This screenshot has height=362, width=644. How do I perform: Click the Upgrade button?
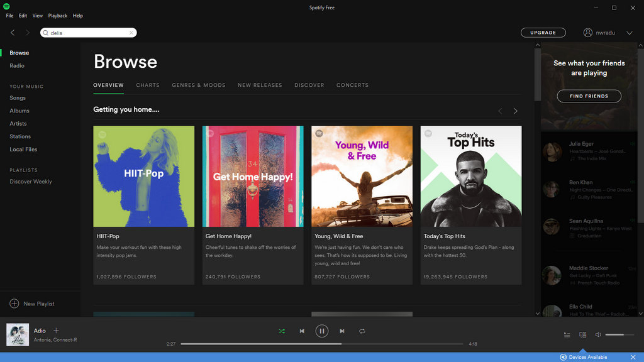click(543, 33)
